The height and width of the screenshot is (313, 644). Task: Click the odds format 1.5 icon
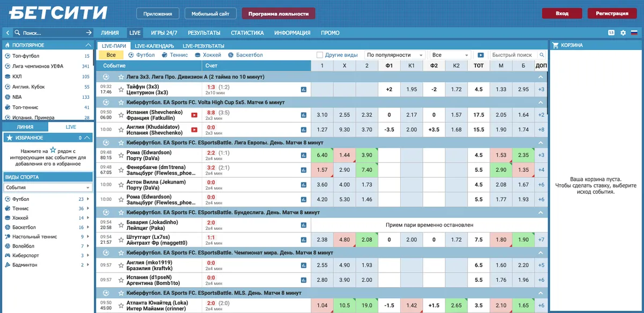(611, 33)
